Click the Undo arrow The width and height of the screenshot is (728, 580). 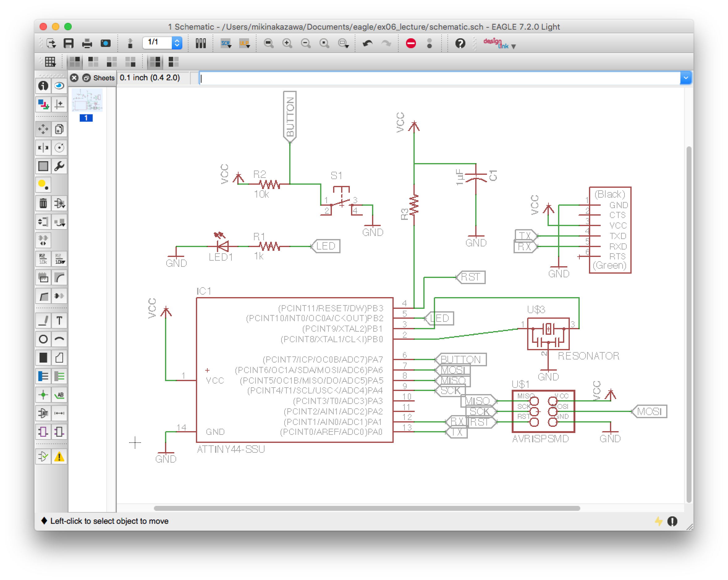pos(368,43)
